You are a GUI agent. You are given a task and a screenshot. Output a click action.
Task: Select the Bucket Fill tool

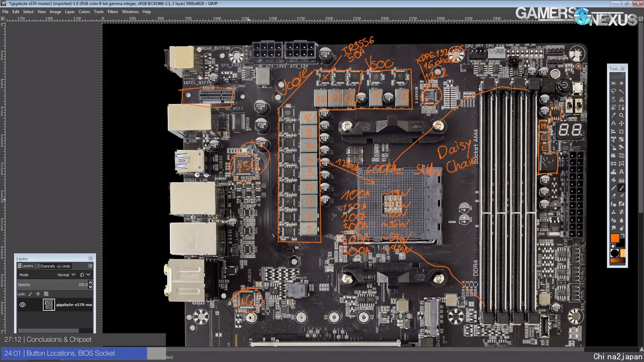[x=613, y=180]
